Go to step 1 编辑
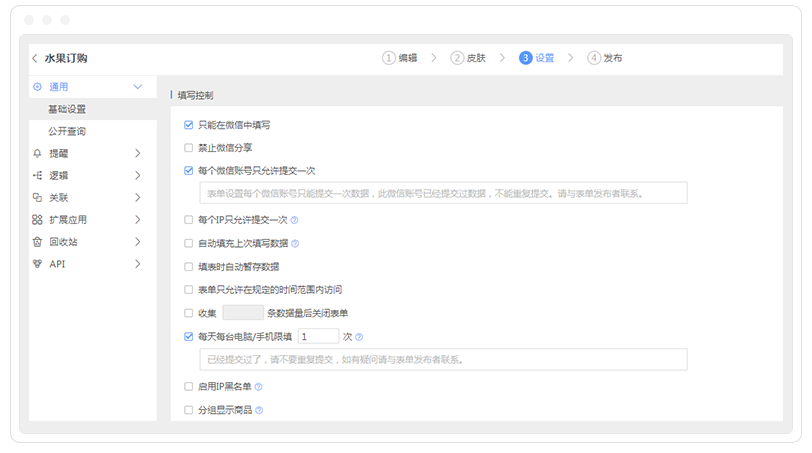This screenshot has height=453, width=812. click(x=400, y=58)
